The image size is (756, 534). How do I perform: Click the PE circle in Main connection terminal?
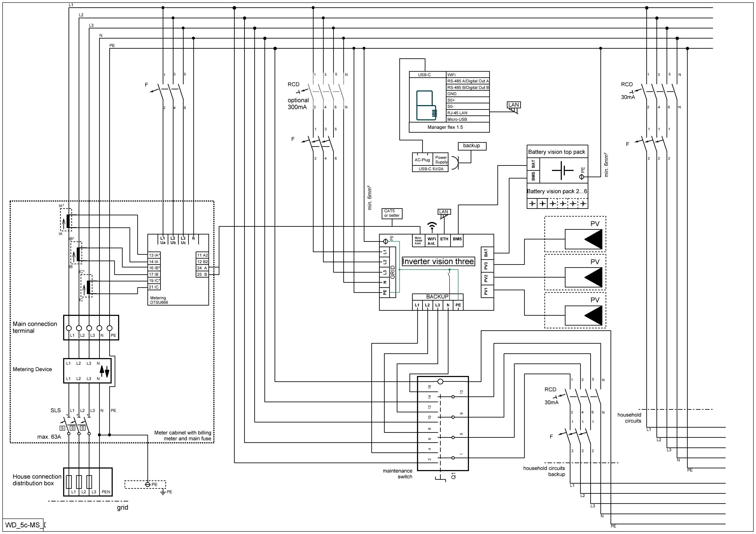coord(110,328)
